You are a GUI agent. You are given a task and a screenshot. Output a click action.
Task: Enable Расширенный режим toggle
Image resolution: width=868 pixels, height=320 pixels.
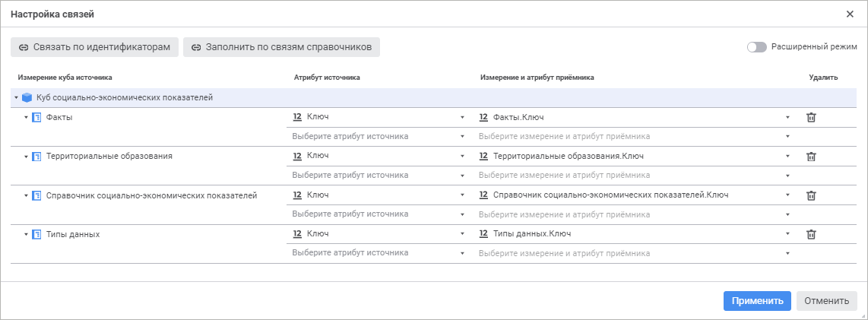[x=757, y=46]
